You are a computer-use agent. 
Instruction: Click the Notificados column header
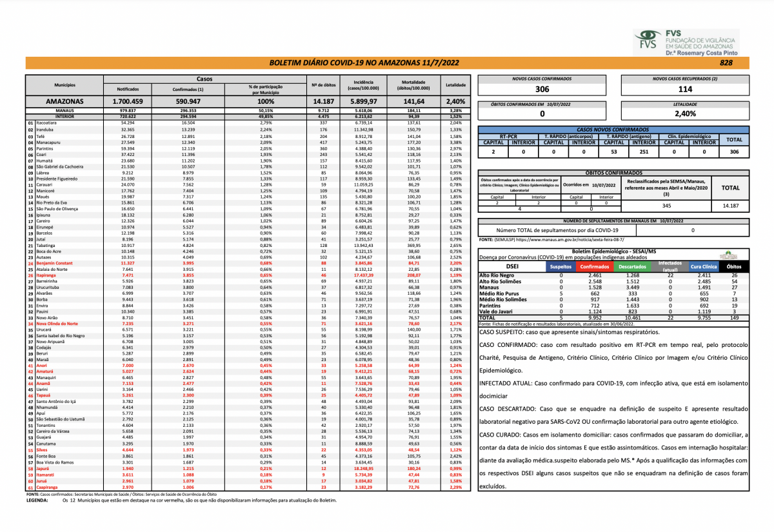click(128, 90)
